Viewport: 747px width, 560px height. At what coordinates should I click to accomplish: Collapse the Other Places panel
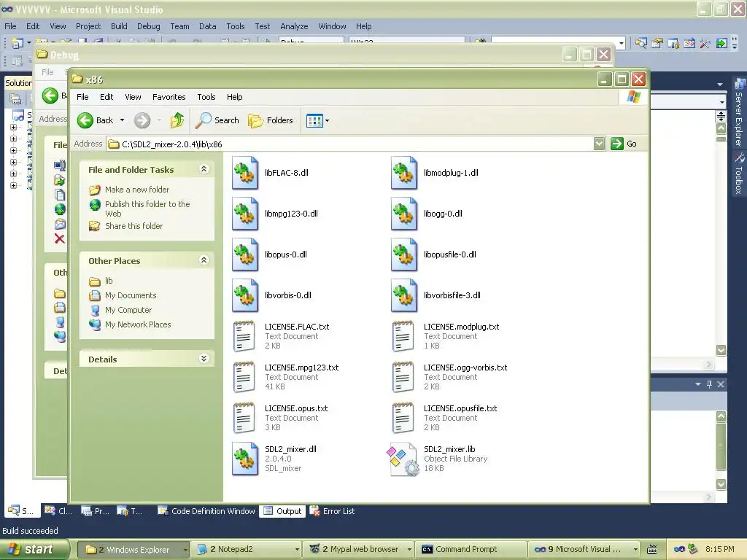point(204,260)
